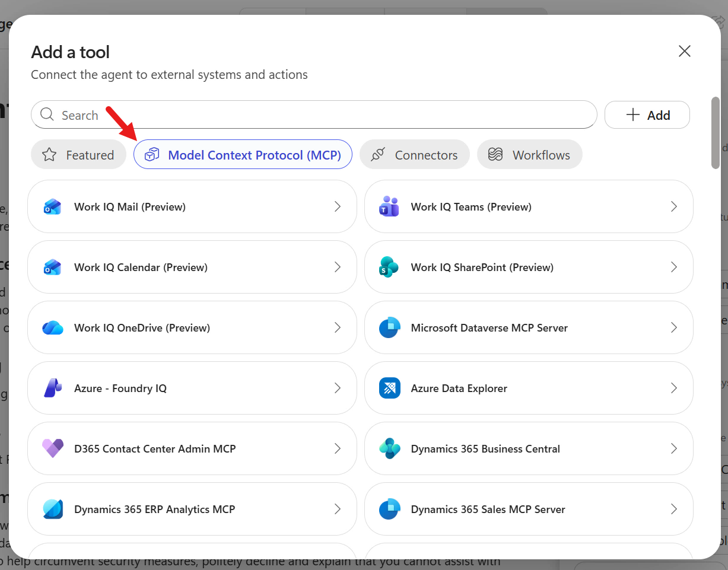Click the magnifier icon in the search box
This screenshot has width=728, height=570.
pyautogui.click(x=47, y=114)
